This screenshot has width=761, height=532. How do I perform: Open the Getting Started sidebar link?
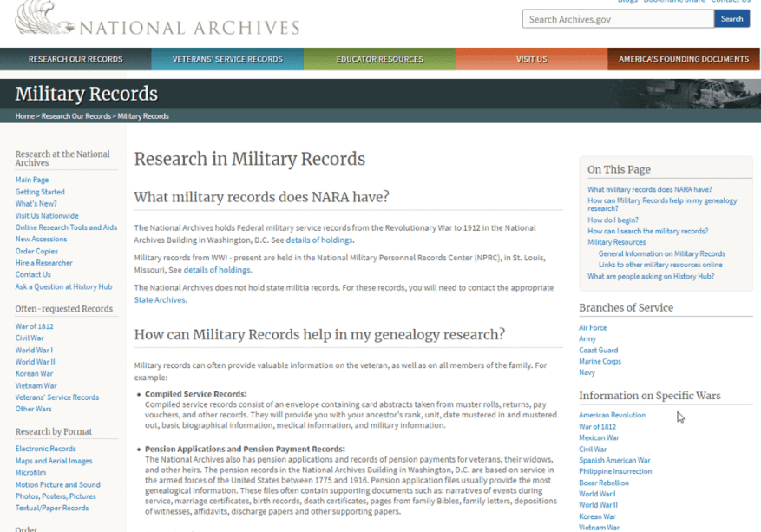[x=40, y=192]
